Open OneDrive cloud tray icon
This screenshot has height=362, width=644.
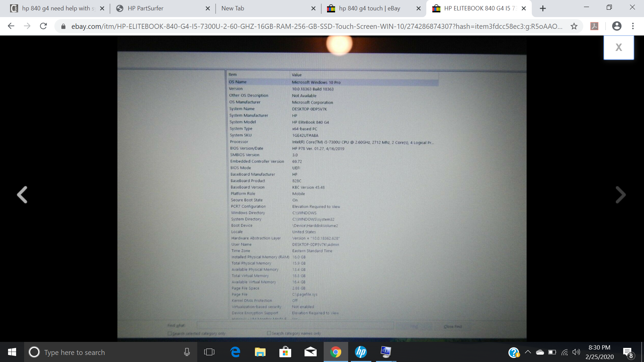tap(540, 352)
